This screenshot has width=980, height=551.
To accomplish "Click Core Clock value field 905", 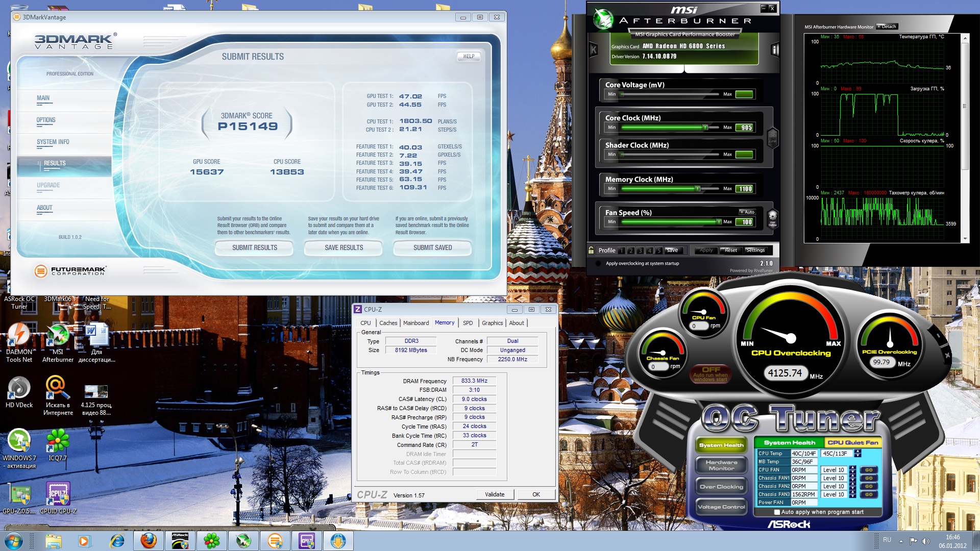I will (744, 128).
